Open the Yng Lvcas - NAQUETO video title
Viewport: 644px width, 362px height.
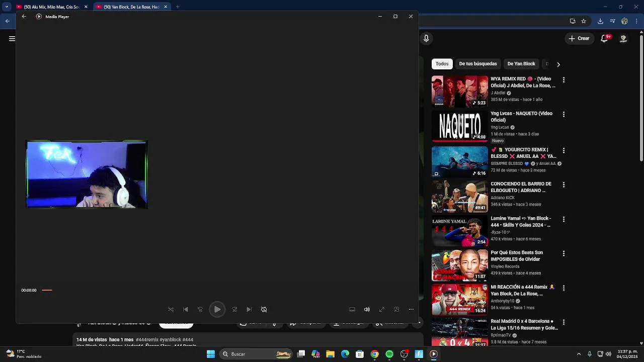point(521,117)
